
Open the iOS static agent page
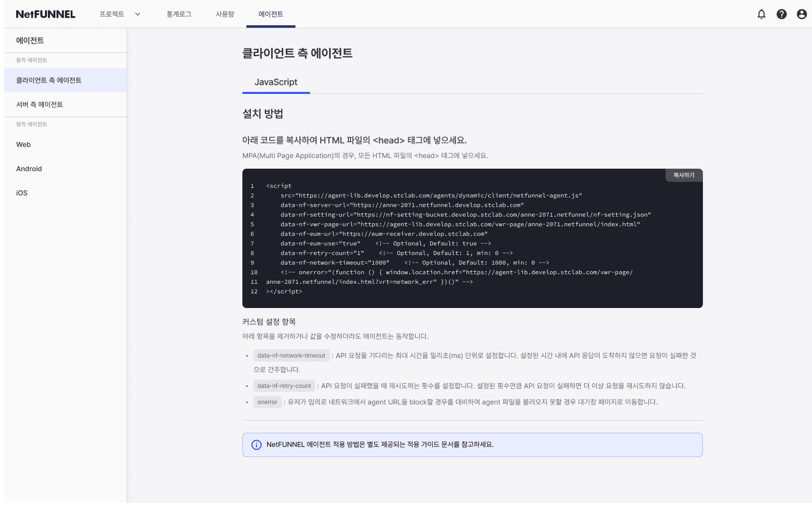click(65, 193)
